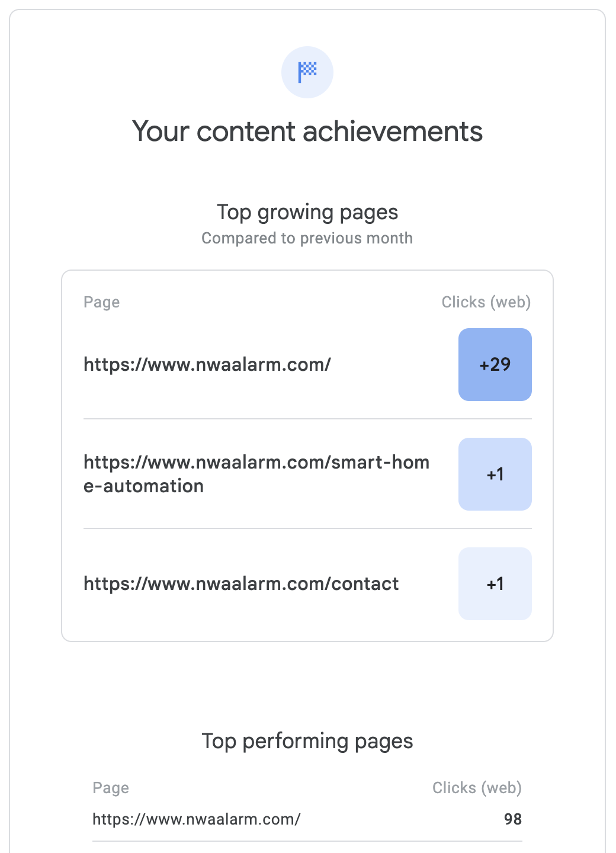
Task: Click the checkered flag achievements icon
Action: 307,72
